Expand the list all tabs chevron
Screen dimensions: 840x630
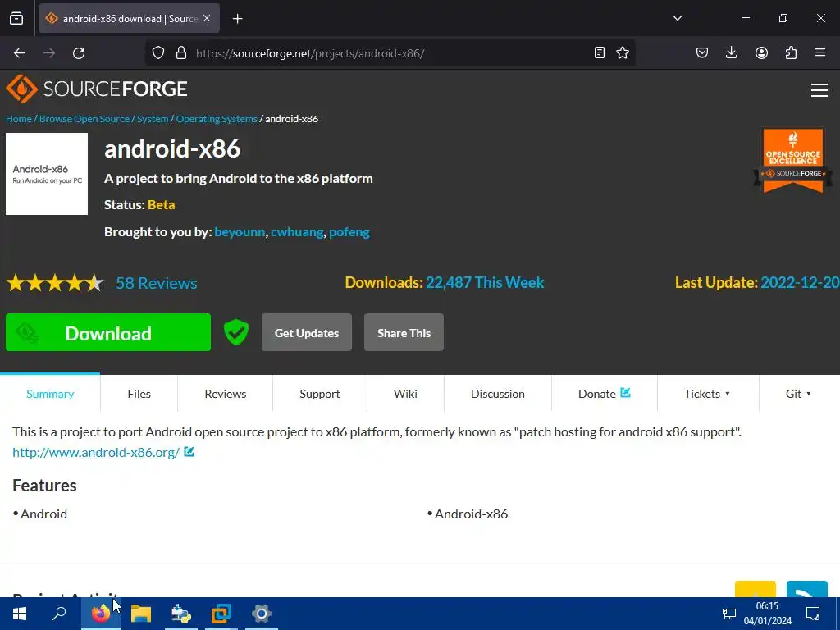coord(677,18)
